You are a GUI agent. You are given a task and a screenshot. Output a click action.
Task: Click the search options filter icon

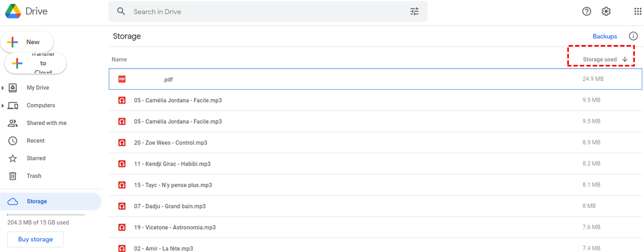[414, 11]
